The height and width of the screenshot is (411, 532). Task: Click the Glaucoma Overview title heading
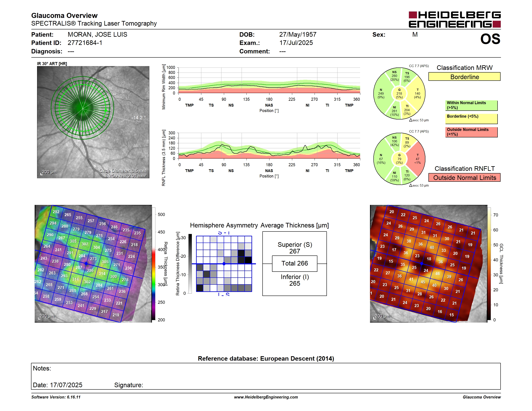coord(64,15)
